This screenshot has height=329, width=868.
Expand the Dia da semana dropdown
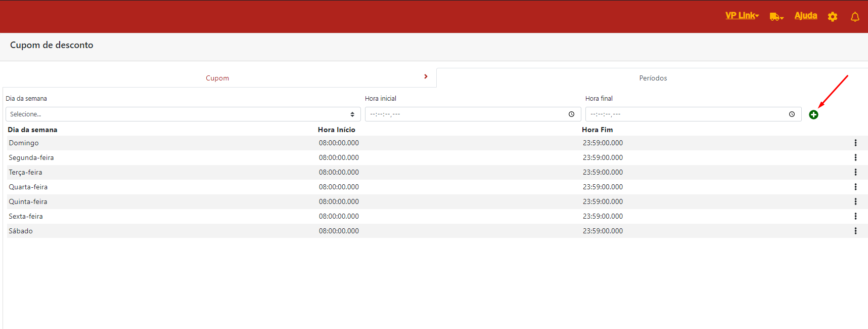182,114
